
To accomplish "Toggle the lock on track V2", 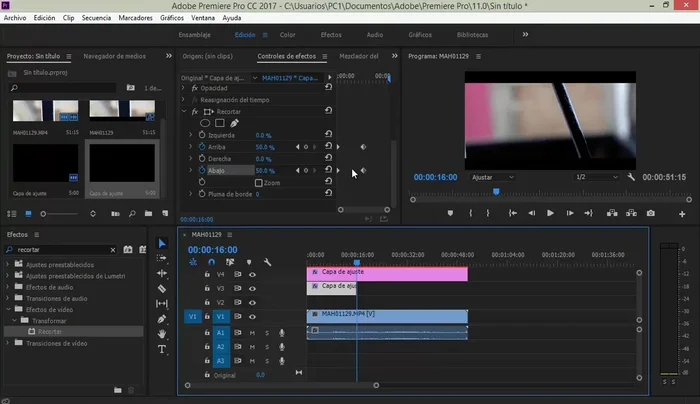I will (x=206, y=301).
